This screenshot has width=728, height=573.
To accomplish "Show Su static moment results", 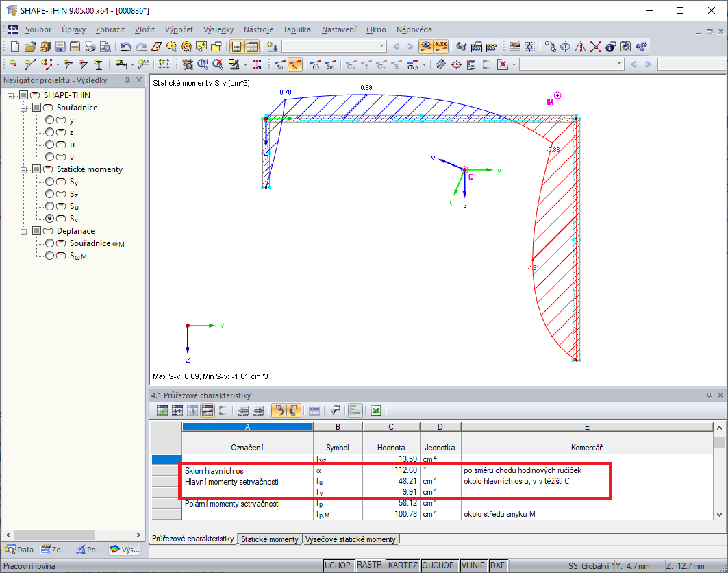I will tap(280, 64).
